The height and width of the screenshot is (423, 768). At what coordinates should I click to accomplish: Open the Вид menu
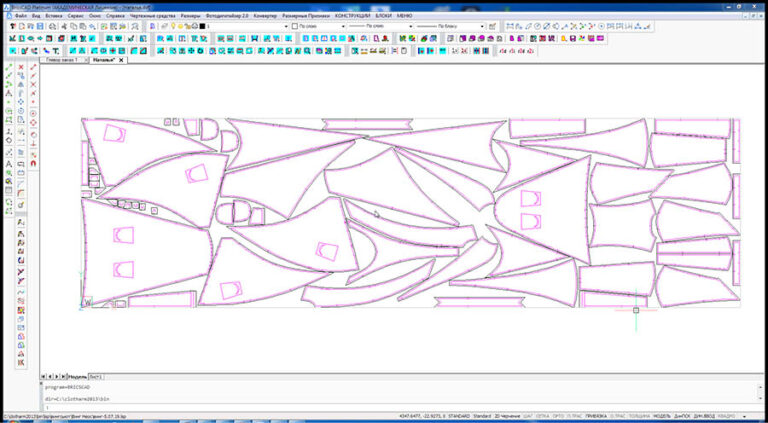(x=35, y=16)
